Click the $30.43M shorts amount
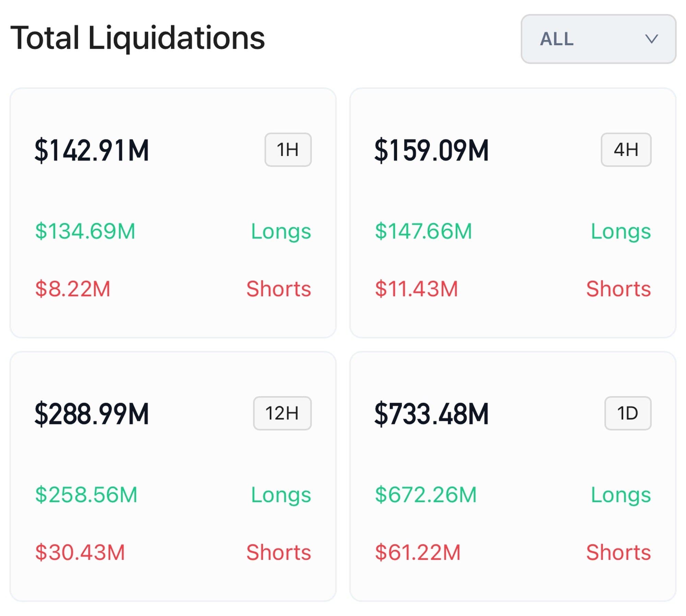Screen dimensions: 686x616 pyautogui.click(x=80, y=553)
